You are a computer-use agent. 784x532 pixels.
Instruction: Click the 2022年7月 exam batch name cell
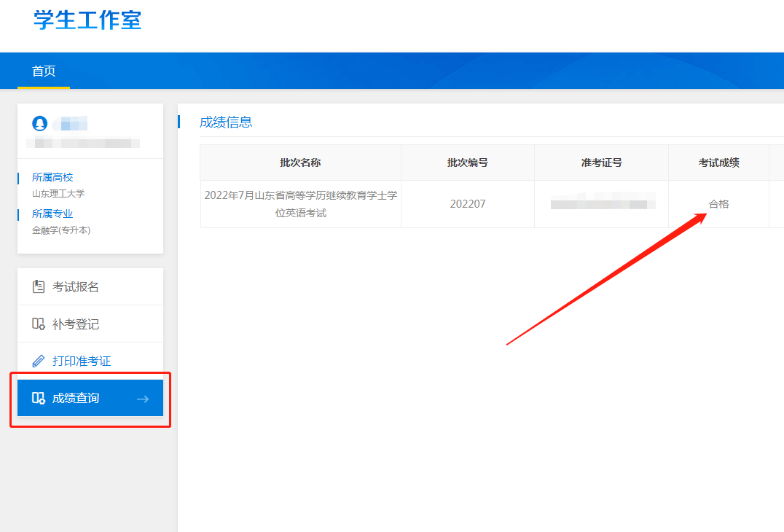pyautogui.click(x=300, y=204)
